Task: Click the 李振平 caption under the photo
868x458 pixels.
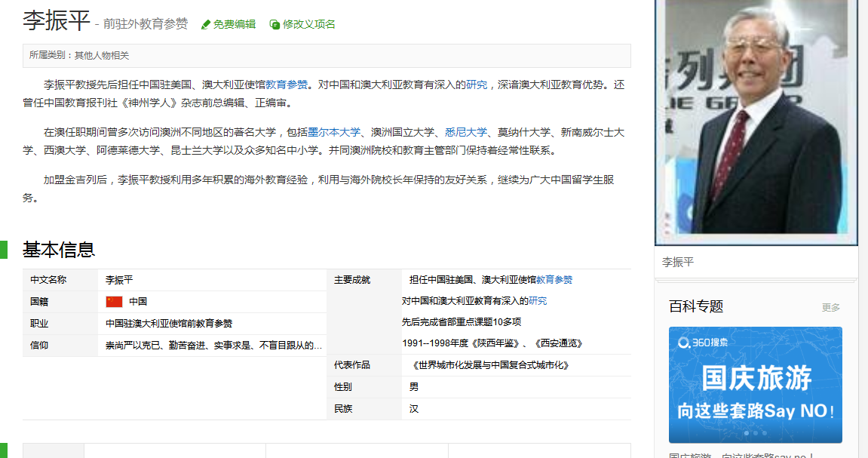Action: click(x=678, y=263)
